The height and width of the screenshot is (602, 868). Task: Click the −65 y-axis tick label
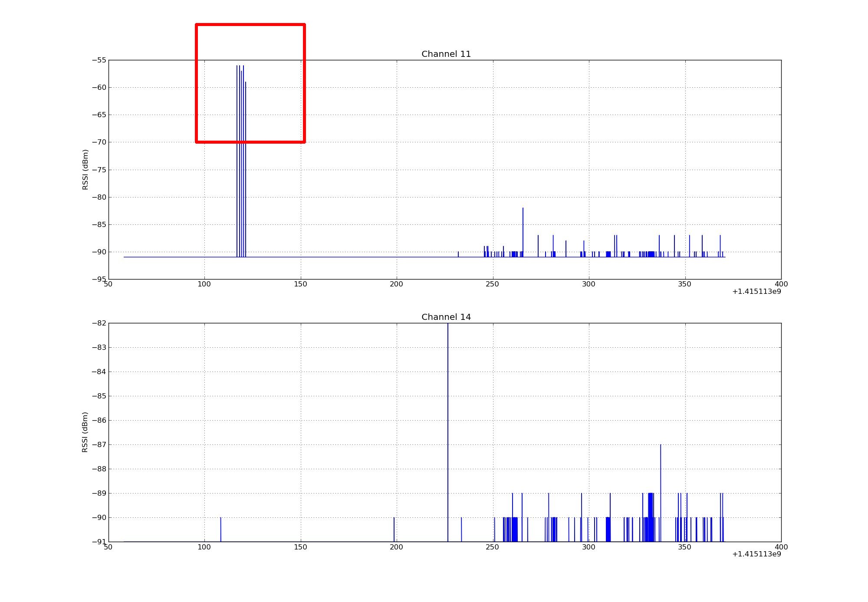coord(99,115)
